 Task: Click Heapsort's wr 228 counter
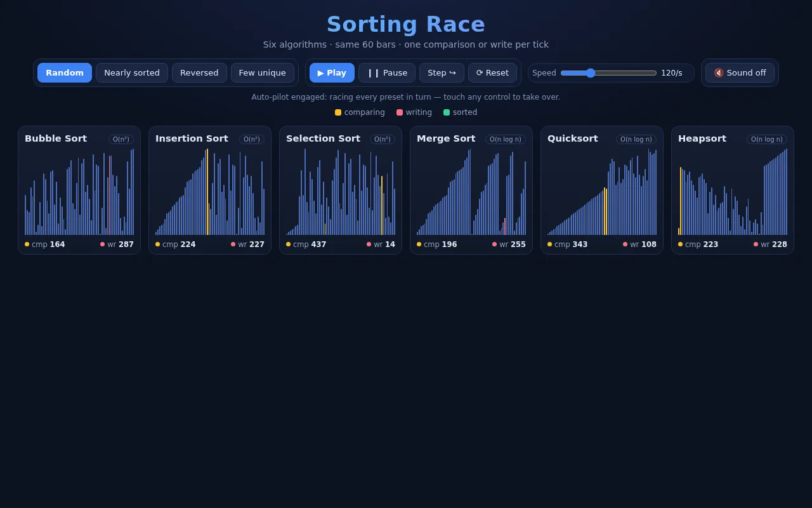pos(771,244)
